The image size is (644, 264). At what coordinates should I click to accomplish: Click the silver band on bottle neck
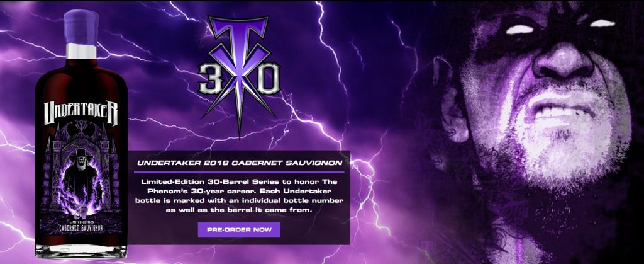click(x=81, y=50)
